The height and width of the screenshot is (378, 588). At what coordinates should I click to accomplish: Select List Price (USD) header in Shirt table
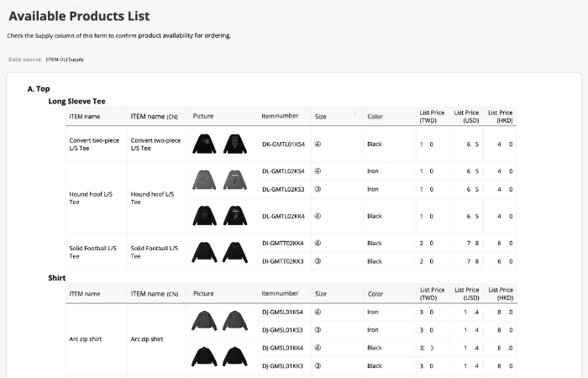(466, 293)
